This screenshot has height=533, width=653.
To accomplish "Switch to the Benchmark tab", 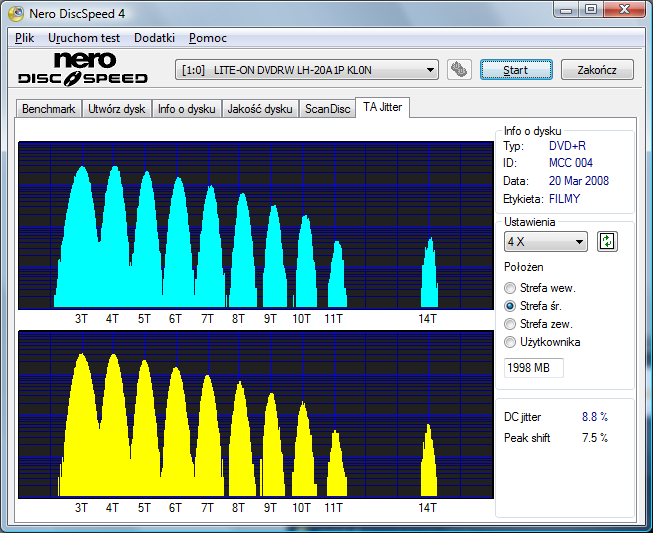I will [48, 109].
